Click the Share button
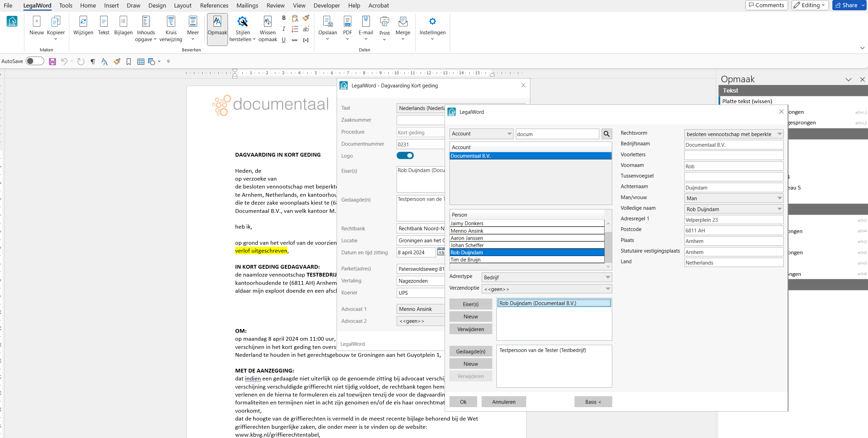 tap(847, 5)
